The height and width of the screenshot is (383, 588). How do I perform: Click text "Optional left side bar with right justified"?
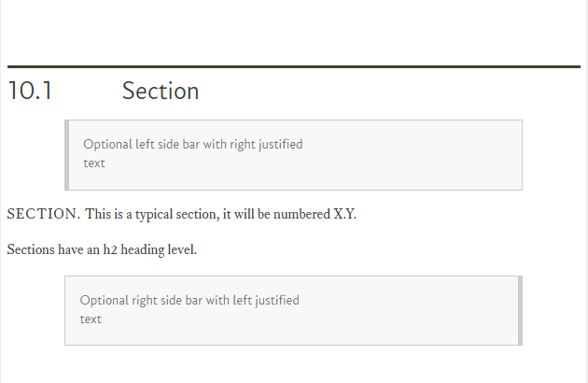point(193,145)
